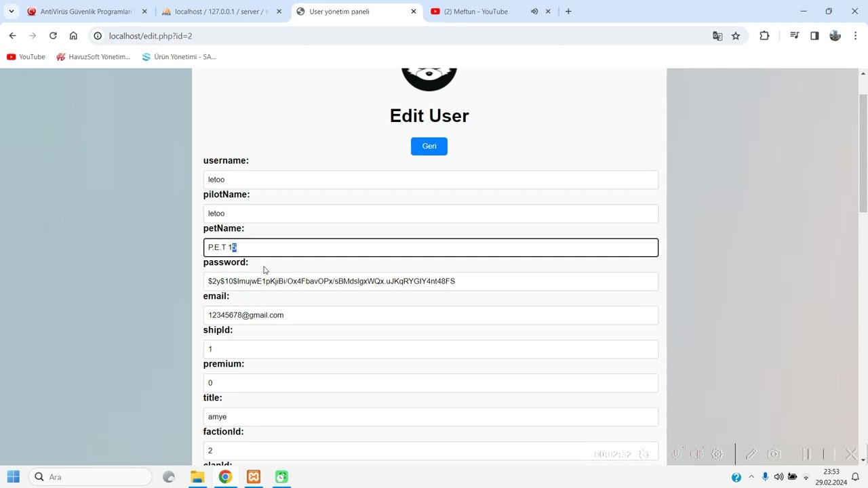Click the page vertical scrollbar
The height and width of the screenshot is (488, 868).
coord(863,155)
